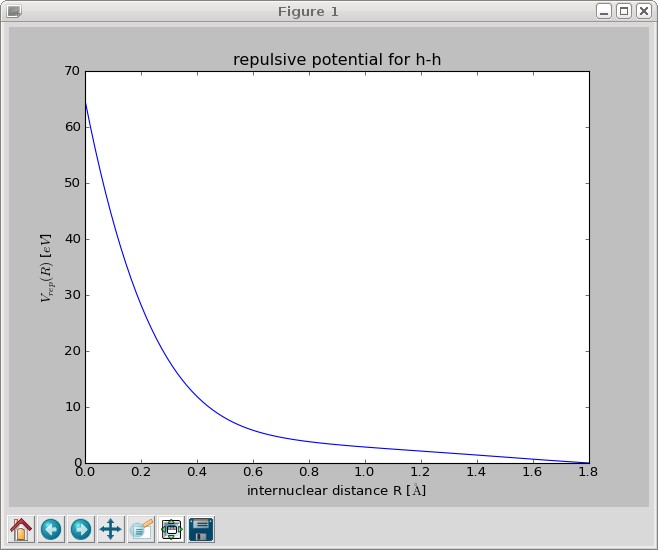Minimize the Figure 1 window
The image size is (658, 550).
click(x=604, y=11)
